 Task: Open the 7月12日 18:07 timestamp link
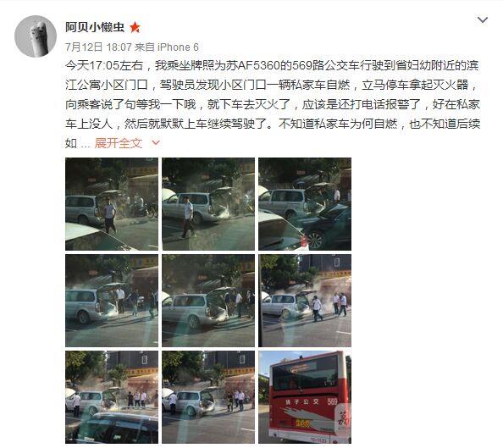click(x=98, y=47)
